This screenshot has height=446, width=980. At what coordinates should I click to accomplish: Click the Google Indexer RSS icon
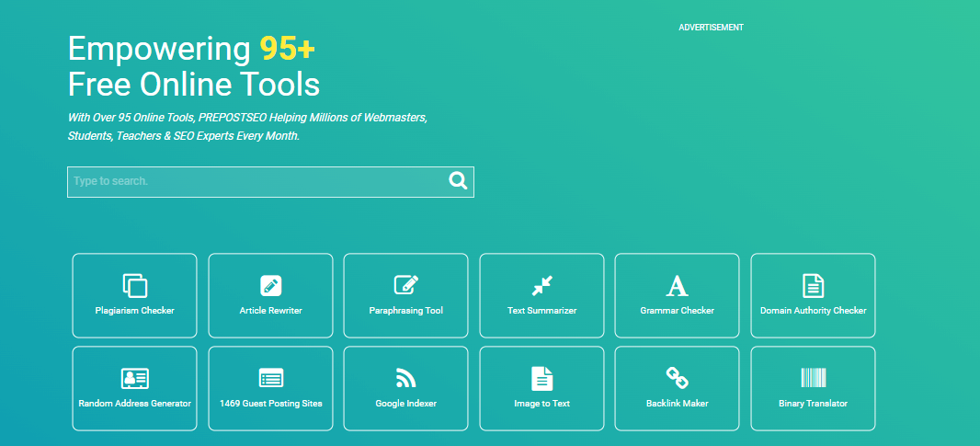tap(406, 378)
